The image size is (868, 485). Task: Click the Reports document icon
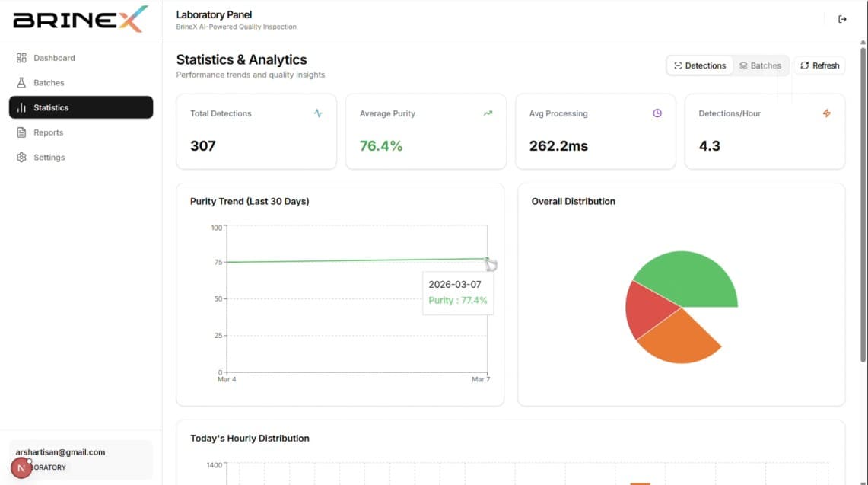pyautogui.click(x=21, y=132)
